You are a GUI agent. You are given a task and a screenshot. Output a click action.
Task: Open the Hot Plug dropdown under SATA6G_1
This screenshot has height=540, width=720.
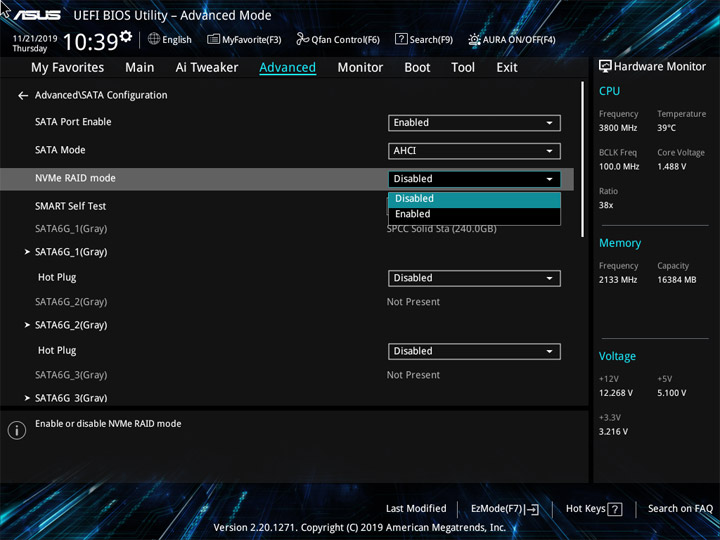(474, 278)
